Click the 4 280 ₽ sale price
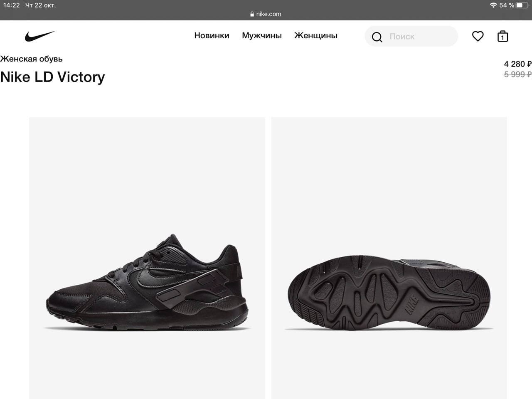Viewport: 532px width, 399px height. (517, 64)
